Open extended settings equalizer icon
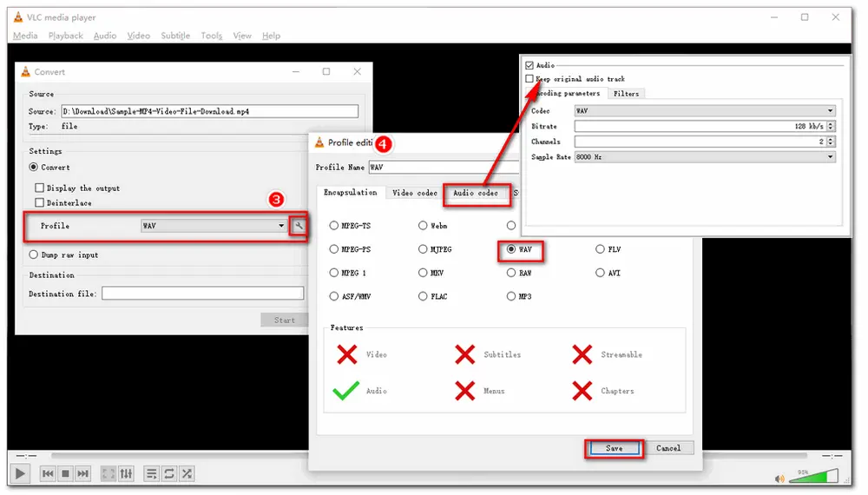868x495 pixels. point(126,474)
